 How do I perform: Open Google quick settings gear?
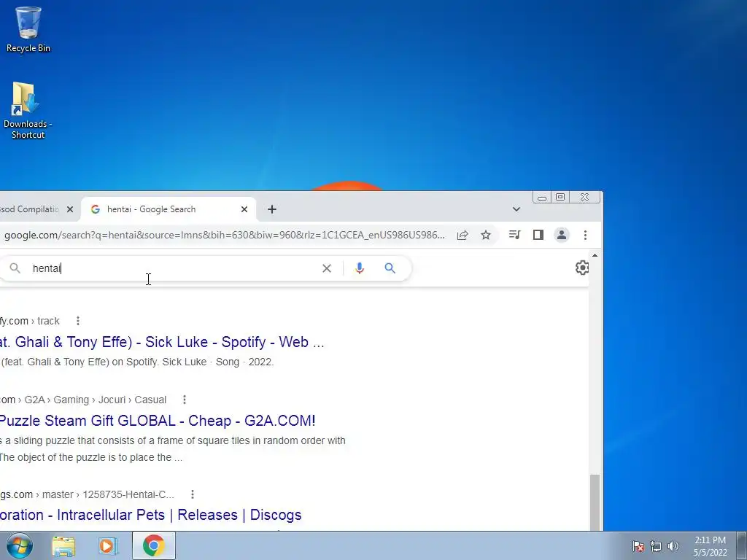[581, 268]
